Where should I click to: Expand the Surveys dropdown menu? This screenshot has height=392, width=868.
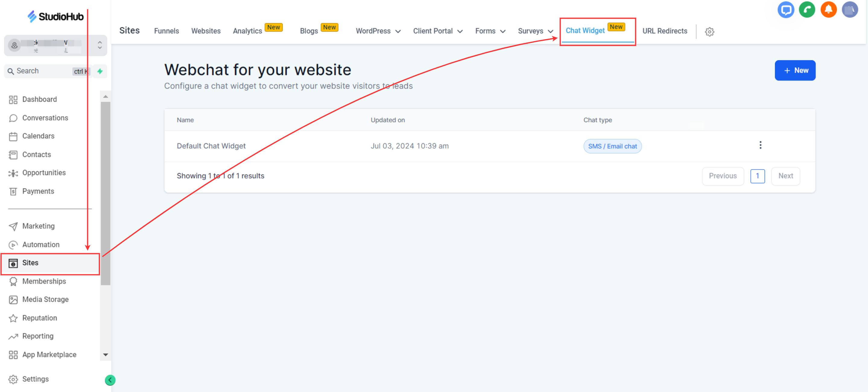535,31
